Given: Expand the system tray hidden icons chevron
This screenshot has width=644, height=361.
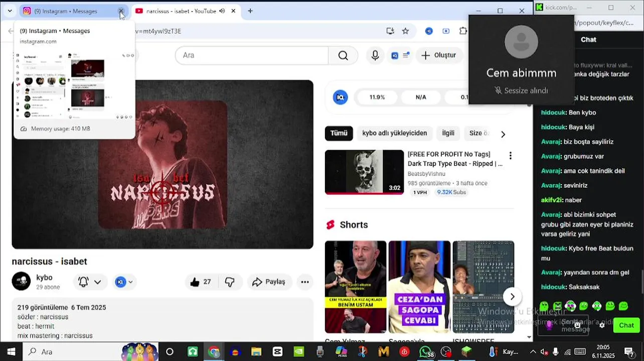Looking at the screenshot, I should pyautogui.click(x=533, y=352).
